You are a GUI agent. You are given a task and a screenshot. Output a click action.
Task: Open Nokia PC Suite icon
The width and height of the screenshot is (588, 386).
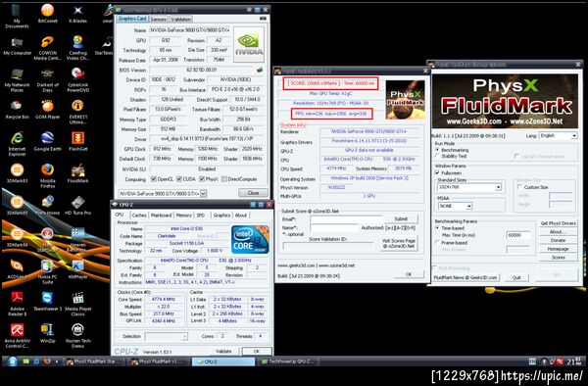click(48, 272)
